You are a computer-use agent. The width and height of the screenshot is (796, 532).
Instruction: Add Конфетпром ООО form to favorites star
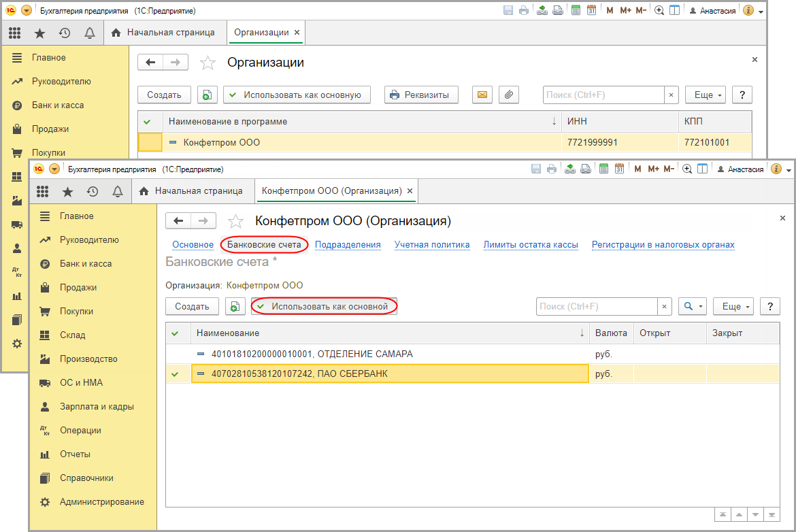[x=235, y=221]
